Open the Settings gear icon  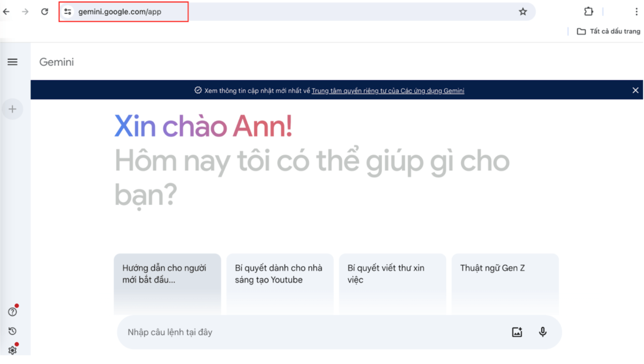pos(12,350)
